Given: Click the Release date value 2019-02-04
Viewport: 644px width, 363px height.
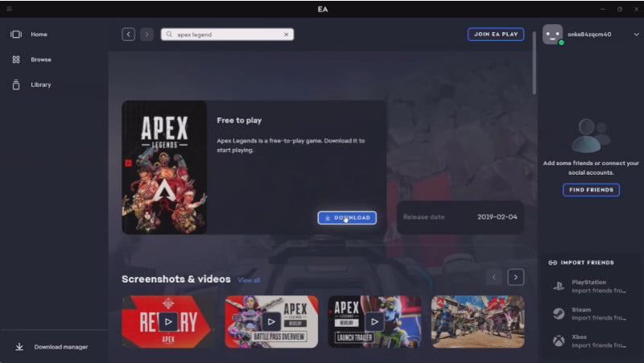Looking at the screenshot, I should pyautogui.click(x=497, y=217).
